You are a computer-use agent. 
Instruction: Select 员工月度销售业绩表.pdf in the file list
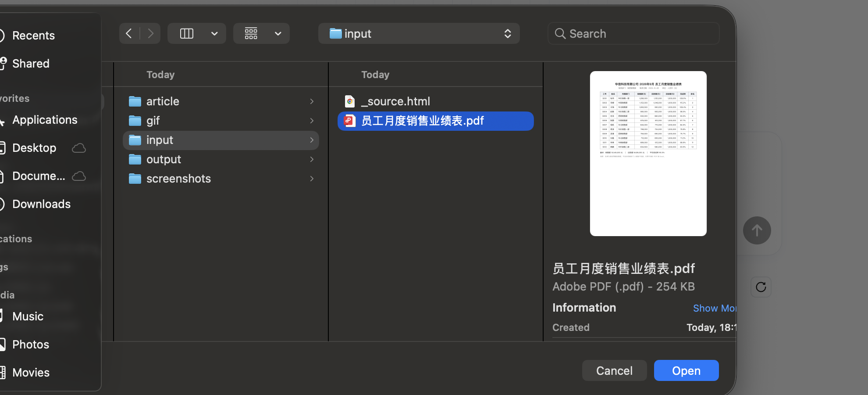pos(436,121)
